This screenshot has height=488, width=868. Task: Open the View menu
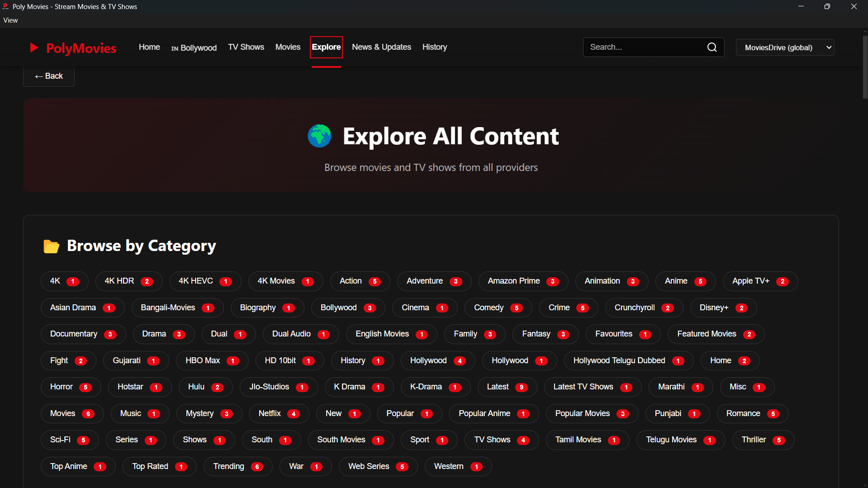[10, 20]
